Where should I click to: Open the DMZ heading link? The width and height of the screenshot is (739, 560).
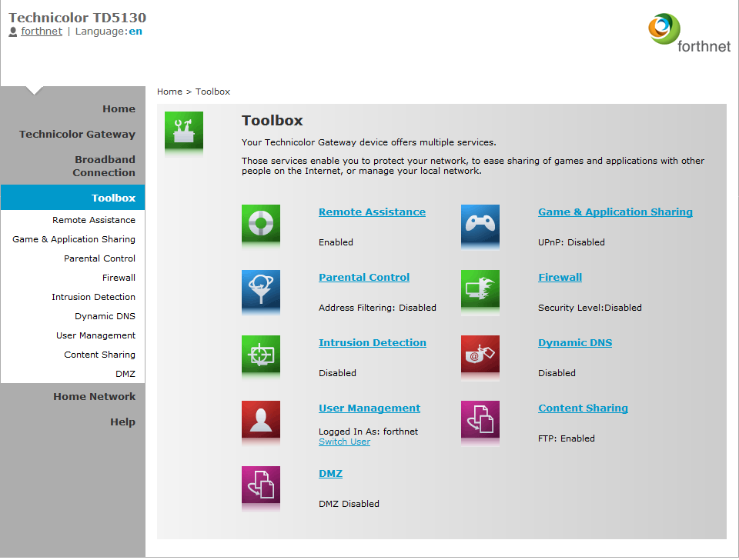point(330,474)
